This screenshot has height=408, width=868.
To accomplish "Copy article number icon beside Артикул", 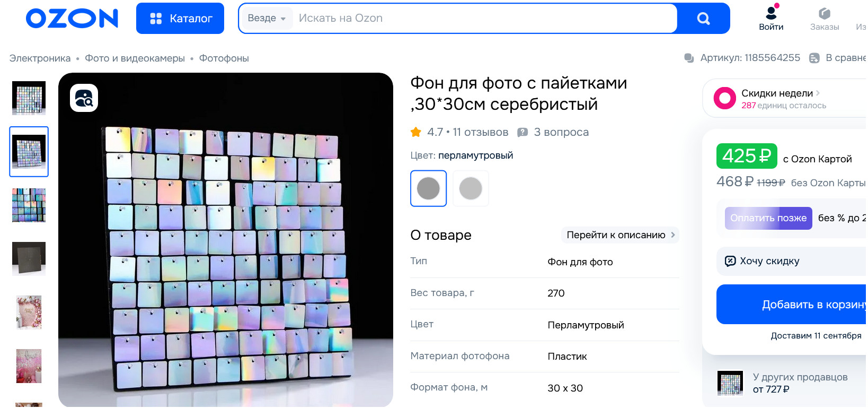I will click(689, 58).
